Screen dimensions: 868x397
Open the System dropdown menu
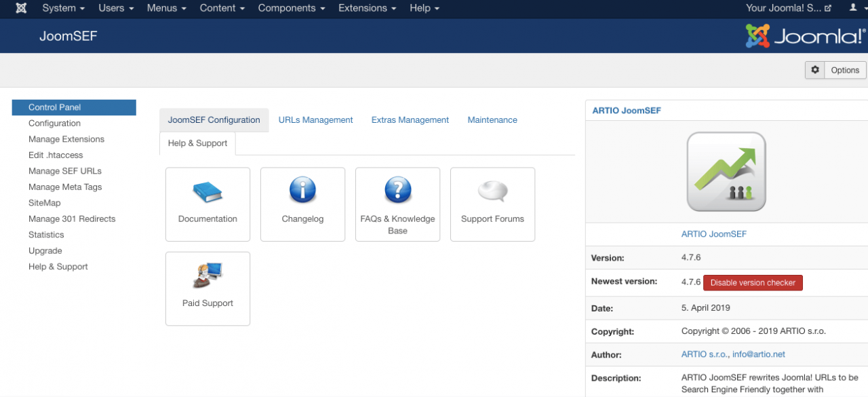[64, 8]
